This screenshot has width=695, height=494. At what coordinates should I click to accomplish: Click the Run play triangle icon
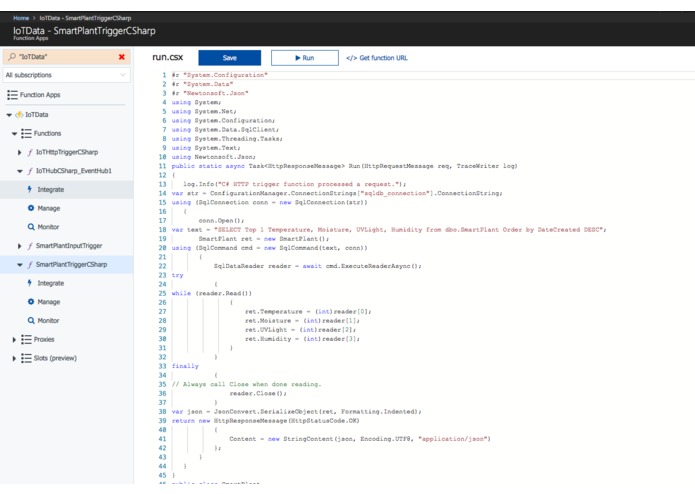click(x=298, y=58)
